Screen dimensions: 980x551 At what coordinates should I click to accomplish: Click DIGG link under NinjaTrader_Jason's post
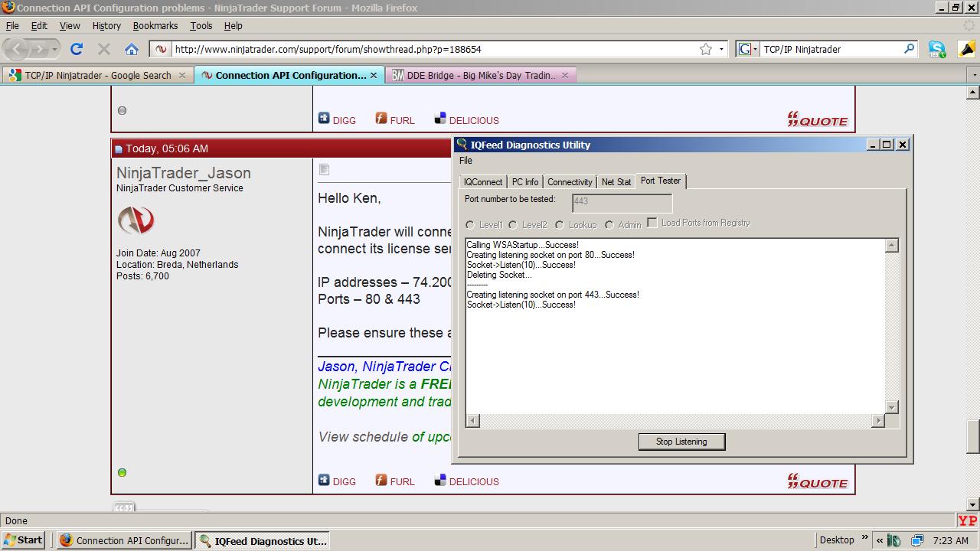[x=338, y=481]
